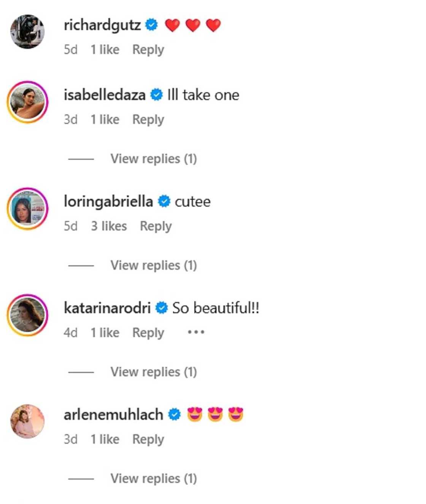Viewport: 426px width, 504px height.
Task: Show who liked isabelledaza's comment
Action: point(105,120)
